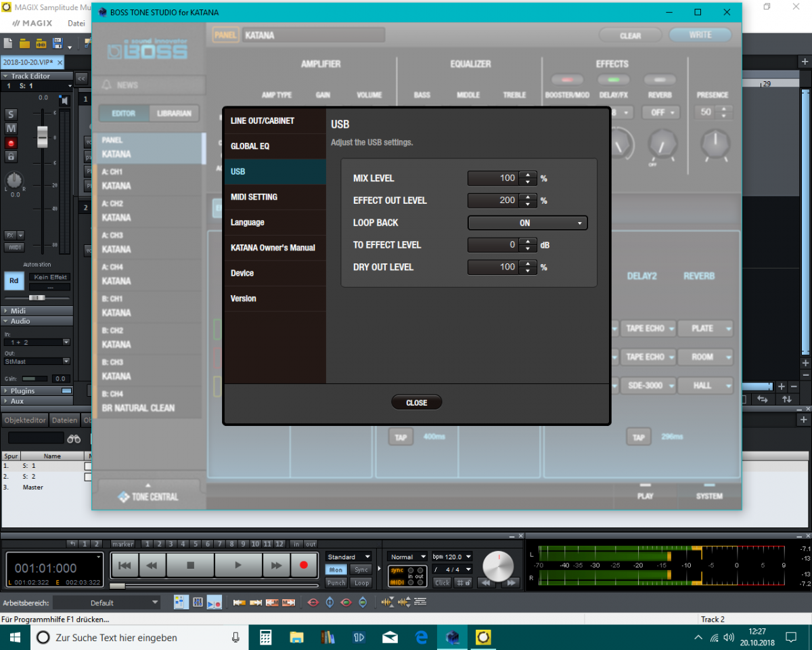
Task: Click the Boss Tone Studio taskbar icon
Action: click(453, 637)
